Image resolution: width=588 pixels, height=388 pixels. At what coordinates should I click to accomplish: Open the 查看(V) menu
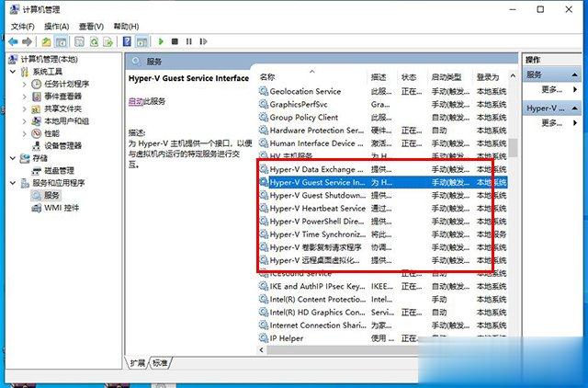click(91, 27)
